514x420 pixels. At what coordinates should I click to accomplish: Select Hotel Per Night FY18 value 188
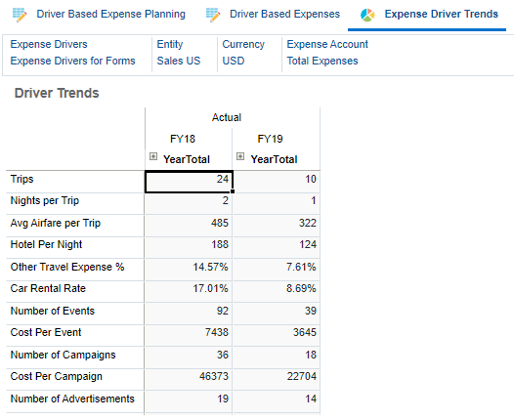tap(189, 247)
